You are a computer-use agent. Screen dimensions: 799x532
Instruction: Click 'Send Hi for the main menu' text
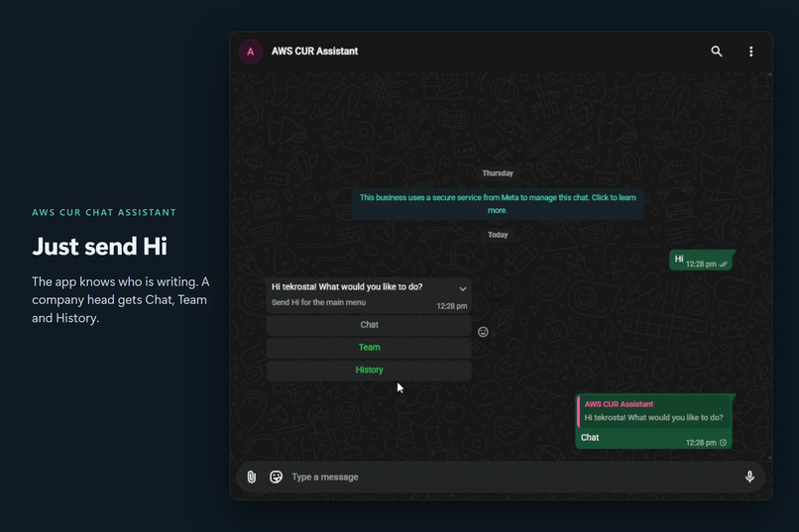tap(318, 302)
